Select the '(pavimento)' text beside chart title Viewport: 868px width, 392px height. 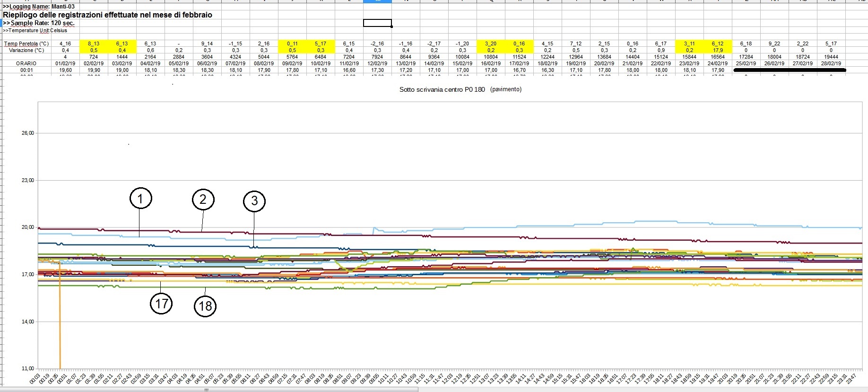506,89
